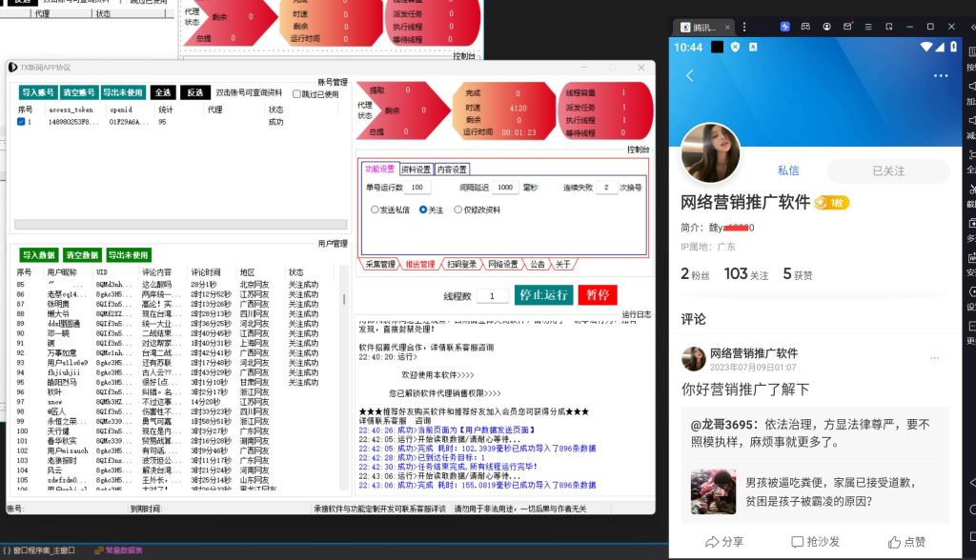Image resolution: width=976 pixels, height=560 pixels.
Task: Toggle the 跳过已使用 checkbox
Action: (x=296, y=94)
